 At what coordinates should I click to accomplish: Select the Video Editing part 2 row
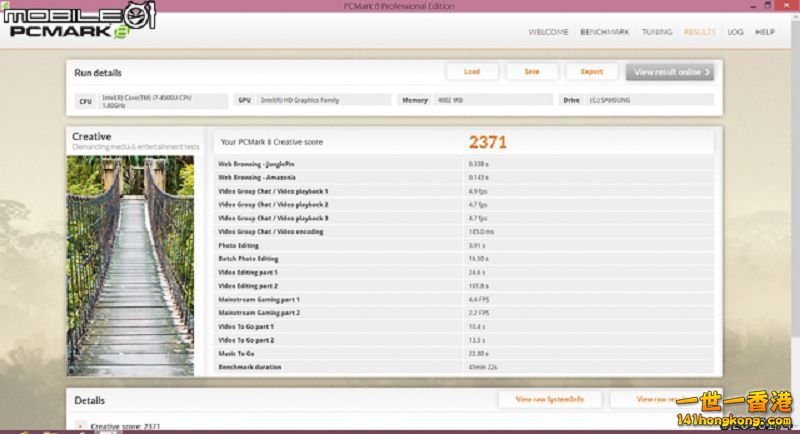464,286
